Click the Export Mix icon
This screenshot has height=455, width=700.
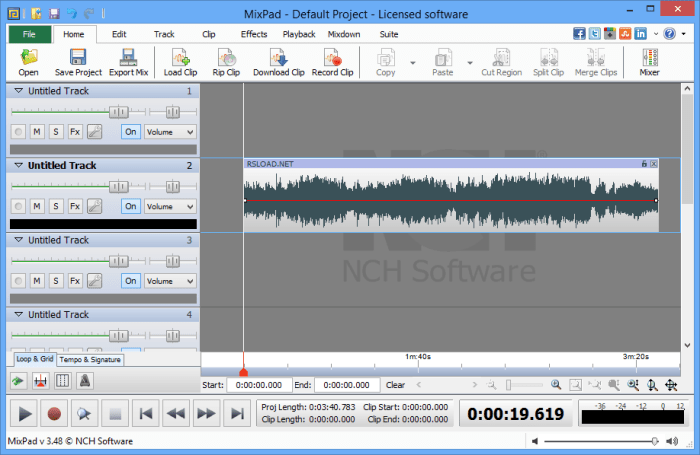(x=129, y=63)
